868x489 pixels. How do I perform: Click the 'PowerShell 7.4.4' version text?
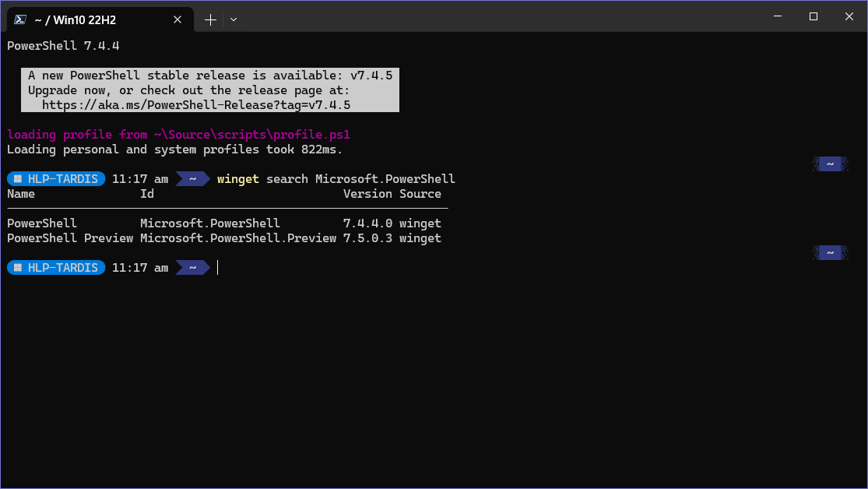[63, 45]
